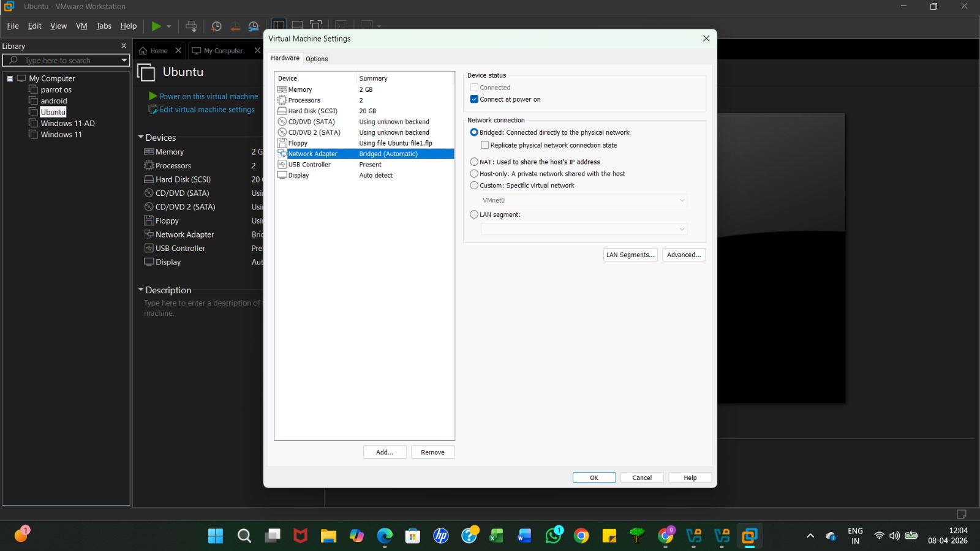Click the CD/DVD (SATA) disc icon in settings list
Screen dimensions: 980x551
tap(282, 121)
